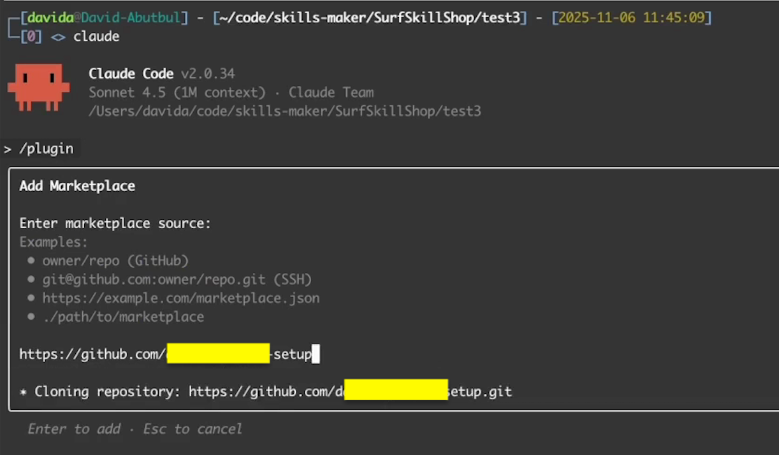Click the timestamp 2025-11-06 11:45:09

(x=631, y=18)
